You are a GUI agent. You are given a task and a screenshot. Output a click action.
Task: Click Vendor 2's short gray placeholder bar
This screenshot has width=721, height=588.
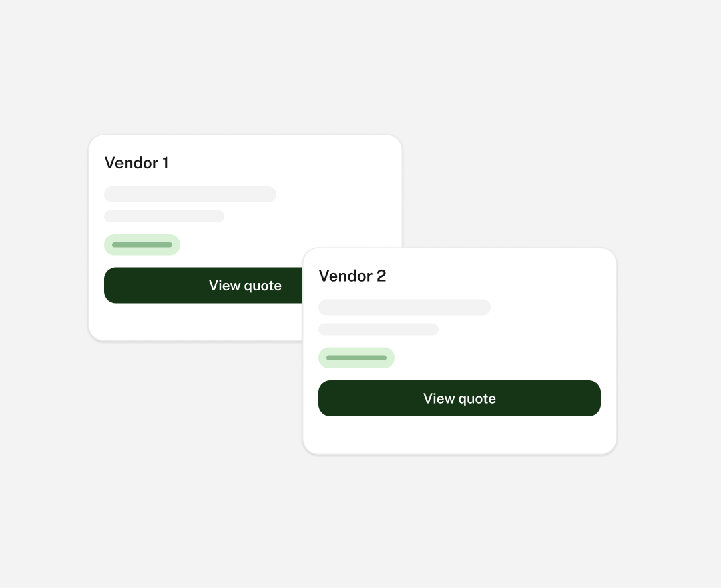pyautogui.click(x=379, y=329)
